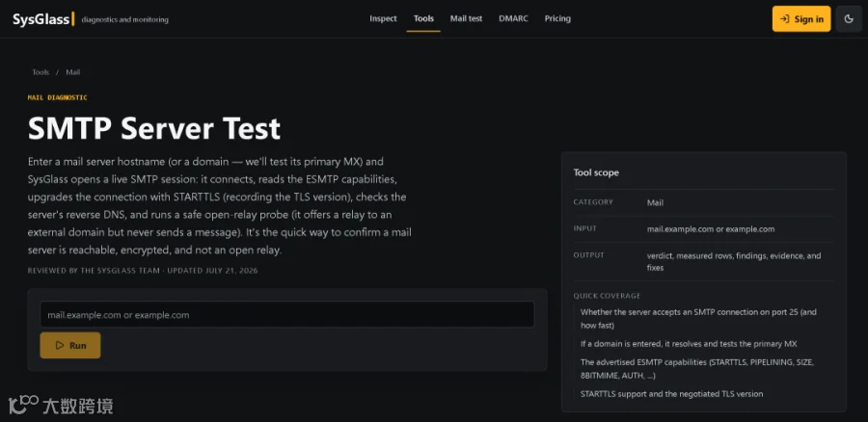Open the SysGlass logo home link
The image size is (868, 422).
(43, 19)
